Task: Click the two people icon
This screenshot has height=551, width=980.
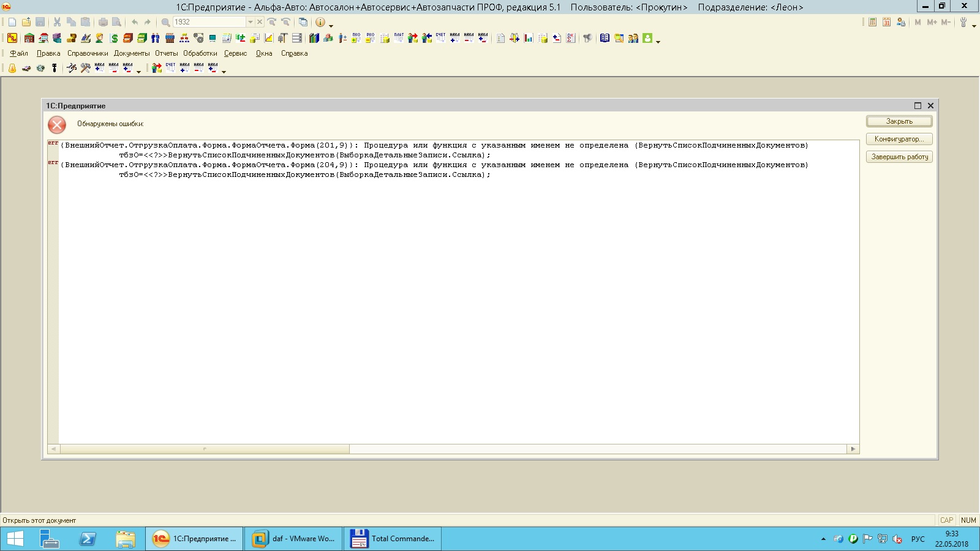Action: [x=156, y=38]
